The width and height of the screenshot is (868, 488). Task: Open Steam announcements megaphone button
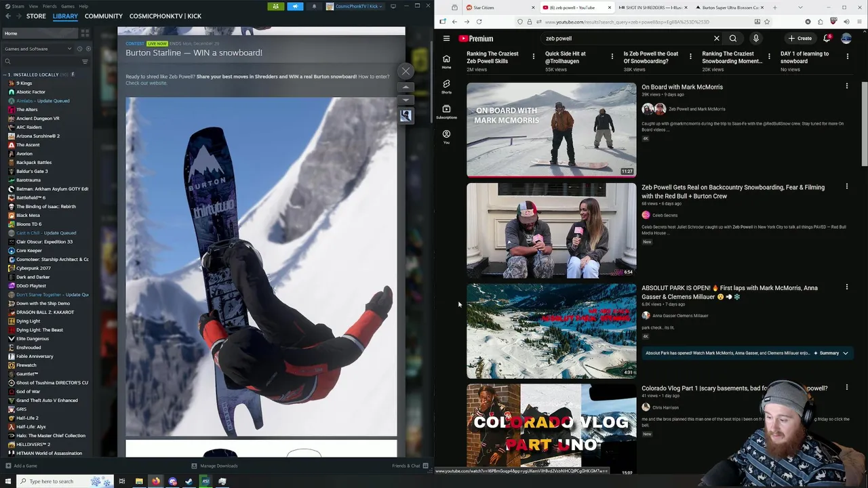pos(295,6)
